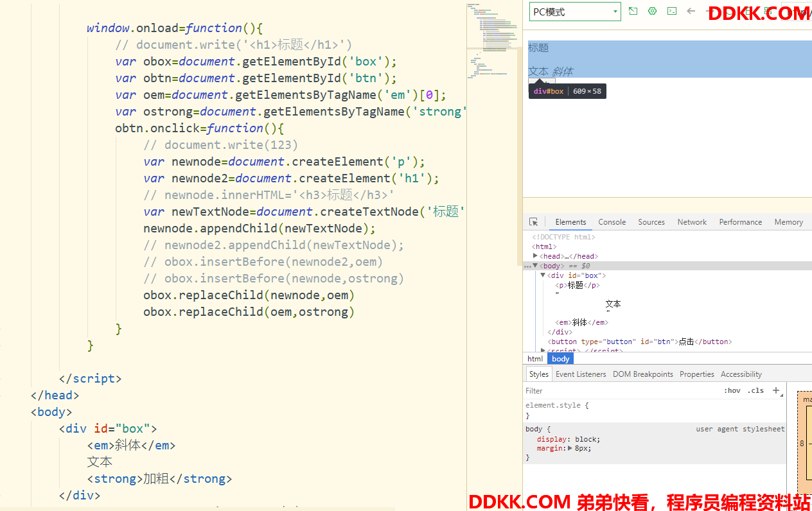Image resolution: width=812 pixels, height=511 pixels.
Task: Click the element.style rule block
Action: tap(655, 410)
